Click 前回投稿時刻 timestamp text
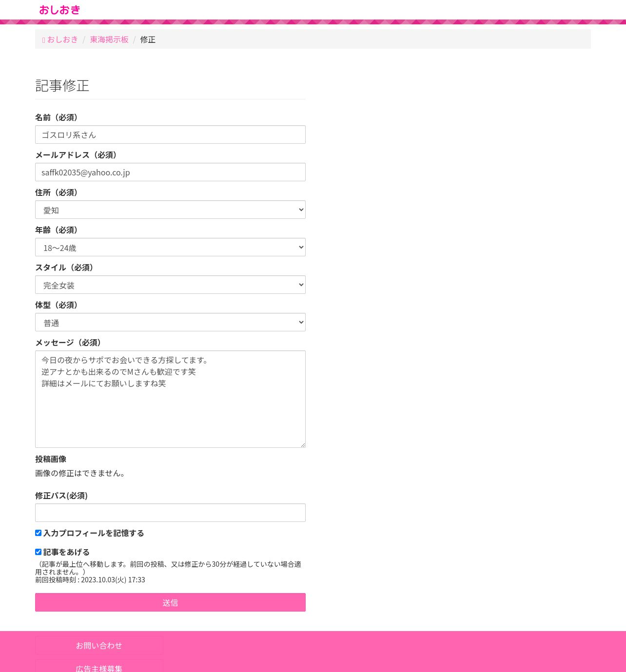The image size is (626, 672). (90, 580)
